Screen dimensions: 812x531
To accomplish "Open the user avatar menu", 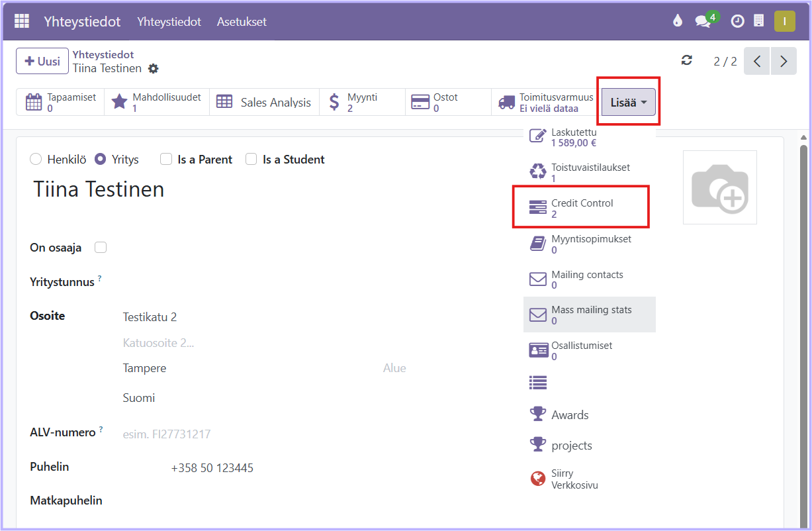I will pos(784,21).
